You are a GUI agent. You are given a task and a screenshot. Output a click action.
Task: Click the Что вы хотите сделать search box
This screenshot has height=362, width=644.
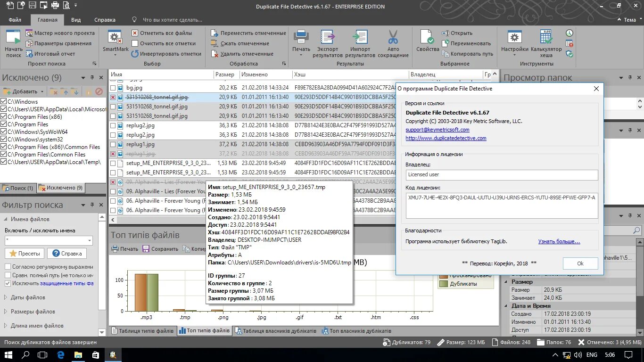point(172,20)
